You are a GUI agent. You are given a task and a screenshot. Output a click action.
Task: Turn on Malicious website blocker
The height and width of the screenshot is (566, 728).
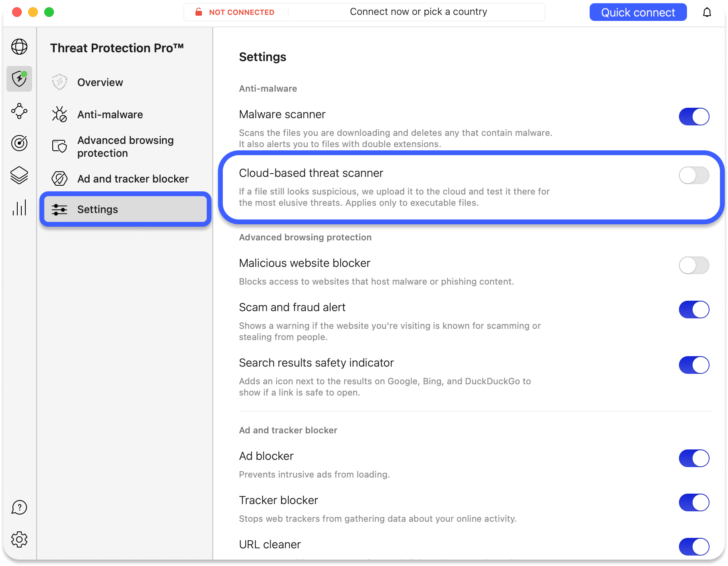(694, 265)
